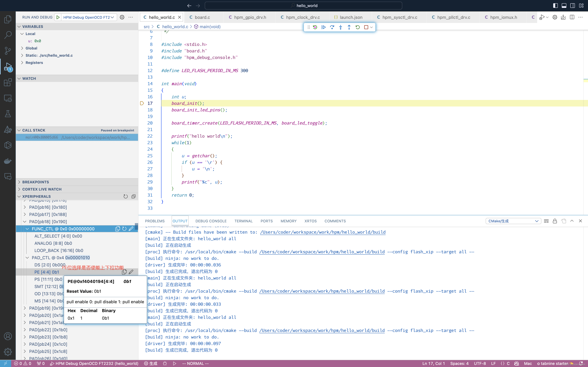The width and height of the screenshot is (588, 367).
Task: Open the board.c editor tab
Action: click(202, 17)
